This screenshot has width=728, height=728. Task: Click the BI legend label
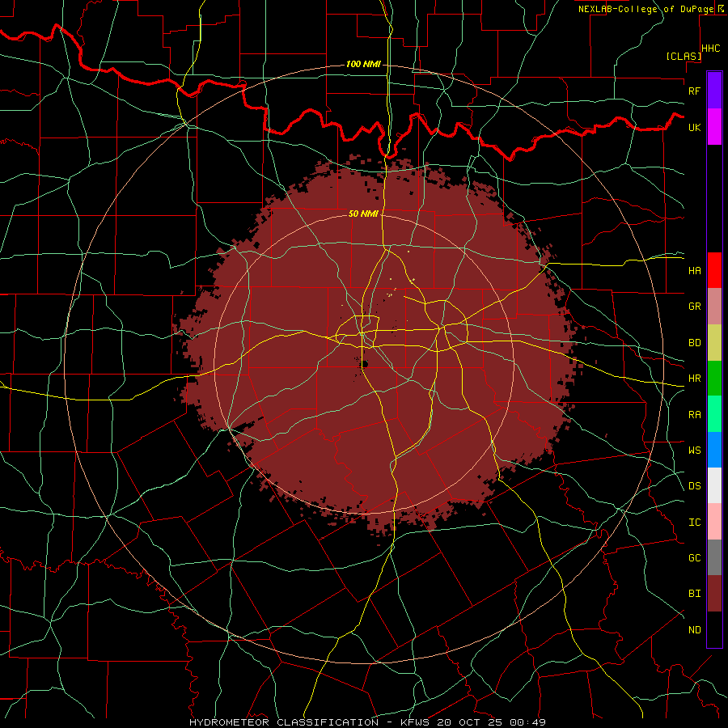point(694,594)
